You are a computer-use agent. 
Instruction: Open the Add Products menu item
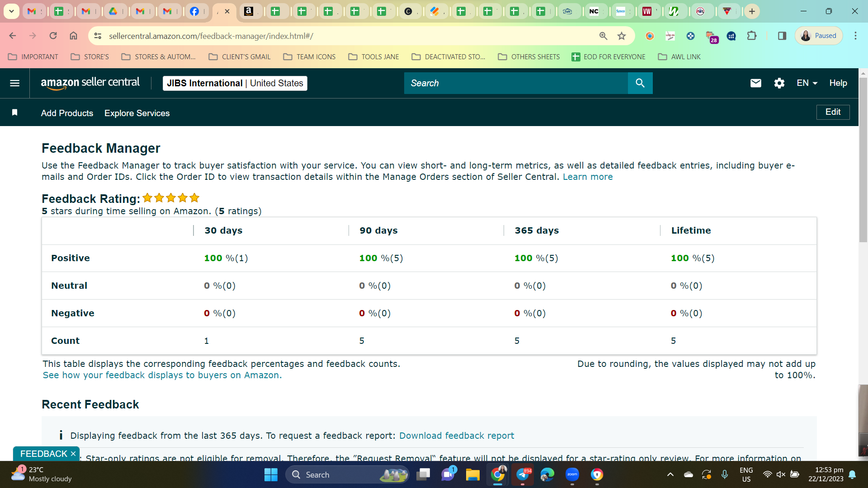pos(67,113)
